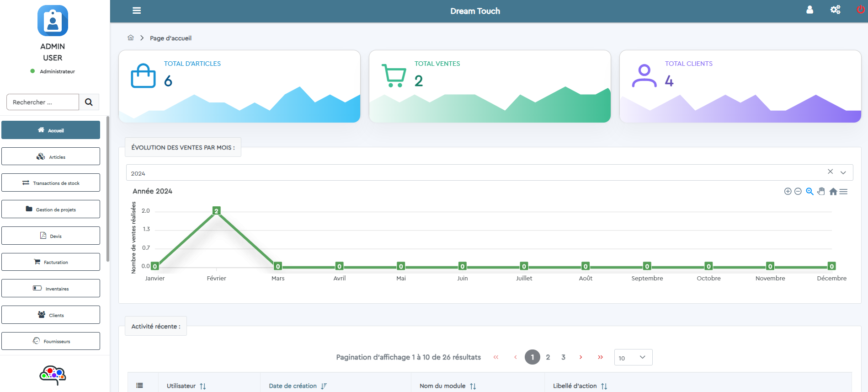Screen dimensions: 868x392
Task: Click the Février data point labeled 2
Action: click(216, 211)
